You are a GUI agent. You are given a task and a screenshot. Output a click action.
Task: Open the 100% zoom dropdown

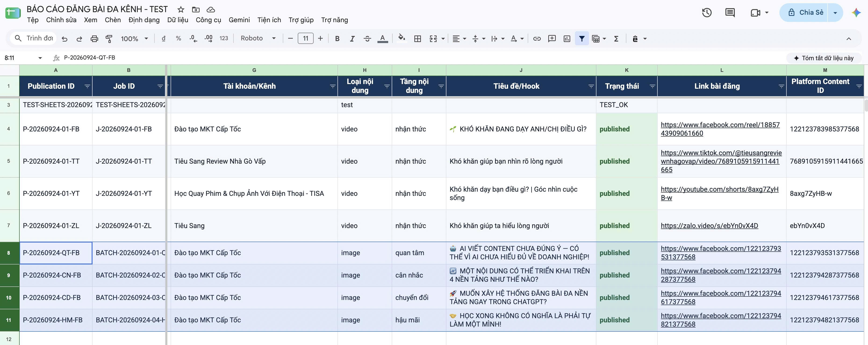(x=134, y=39)
